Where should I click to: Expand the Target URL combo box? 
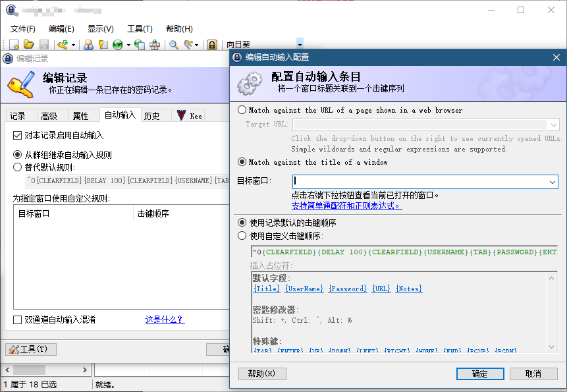pos(554,125)
